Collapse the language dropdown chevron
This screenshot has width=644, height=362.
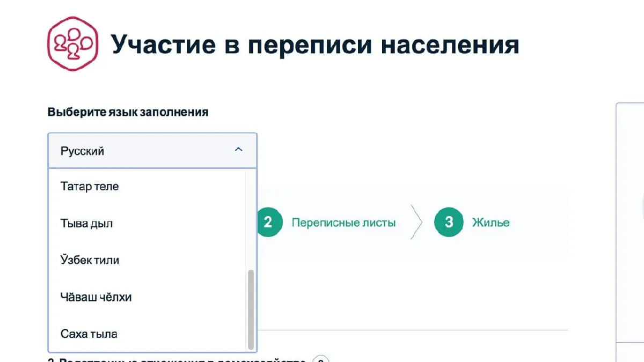(239, 150)
